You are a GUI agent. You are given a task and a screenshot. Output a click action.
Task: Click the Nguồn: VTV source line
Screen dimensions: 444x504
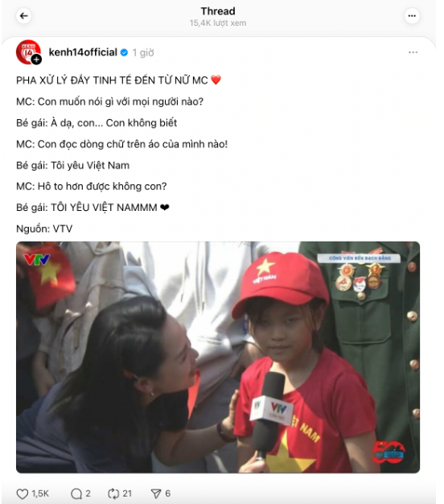pos(44,229)
